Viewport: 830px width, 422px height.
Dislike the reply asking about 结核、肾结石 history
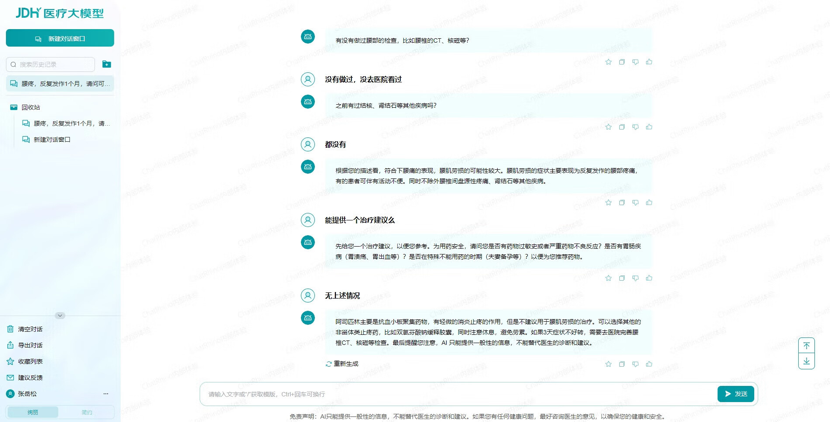(635, 127)
